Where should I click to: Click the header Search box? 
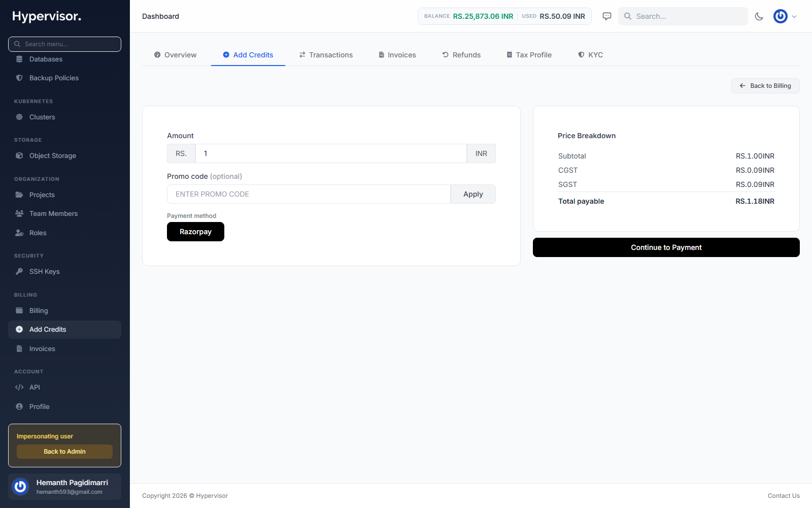[x=683, y=16]
